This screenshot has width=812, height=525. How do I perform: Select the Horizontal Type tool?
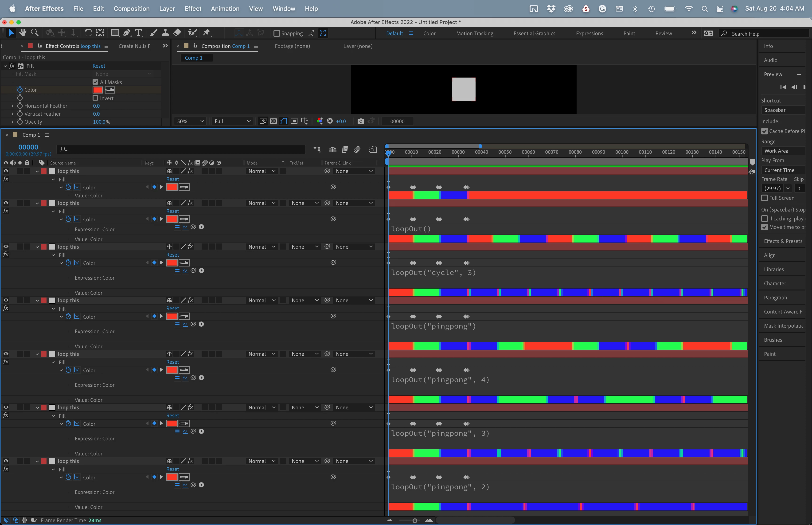pyautogui.click(x=139, y=33)
